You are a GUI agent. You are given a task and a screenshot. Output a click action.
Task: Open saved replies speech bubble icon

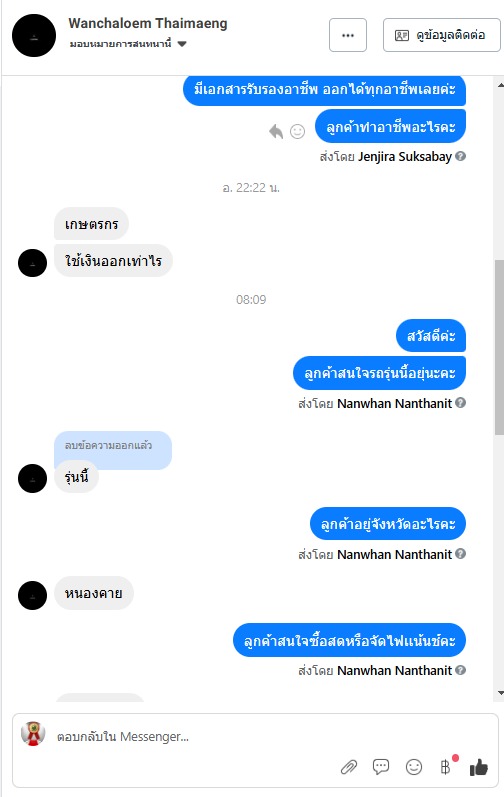[381, 767]
